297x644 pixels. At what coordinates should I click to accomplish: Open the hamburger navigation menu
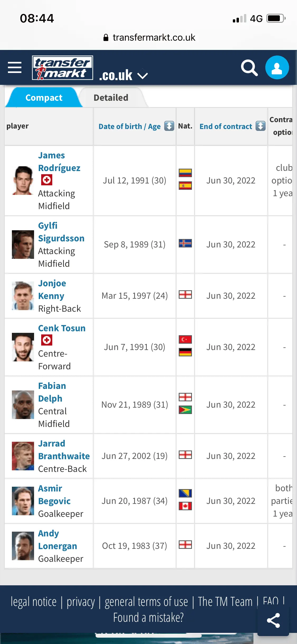(15, 67)
